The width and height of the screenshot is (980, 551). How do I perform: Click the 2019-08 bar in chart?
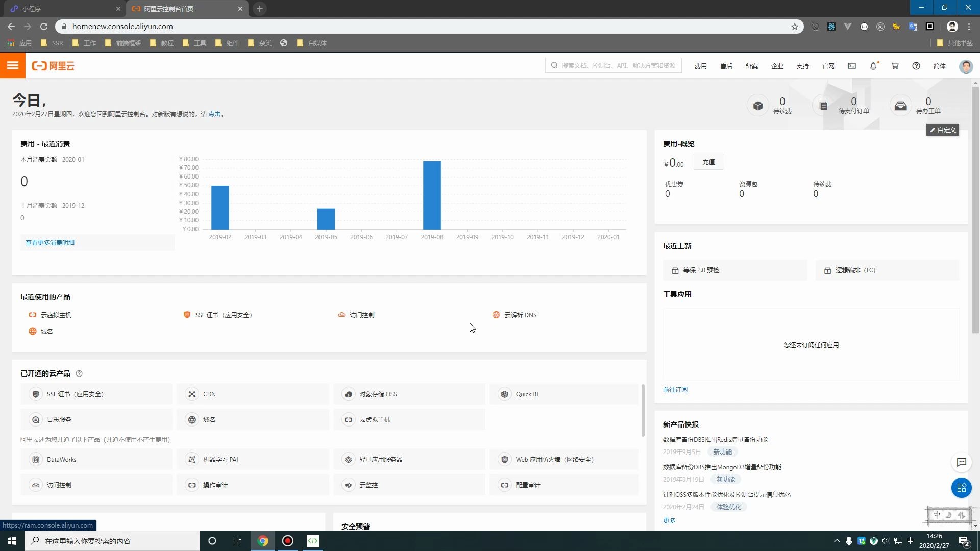pos(432,195)
